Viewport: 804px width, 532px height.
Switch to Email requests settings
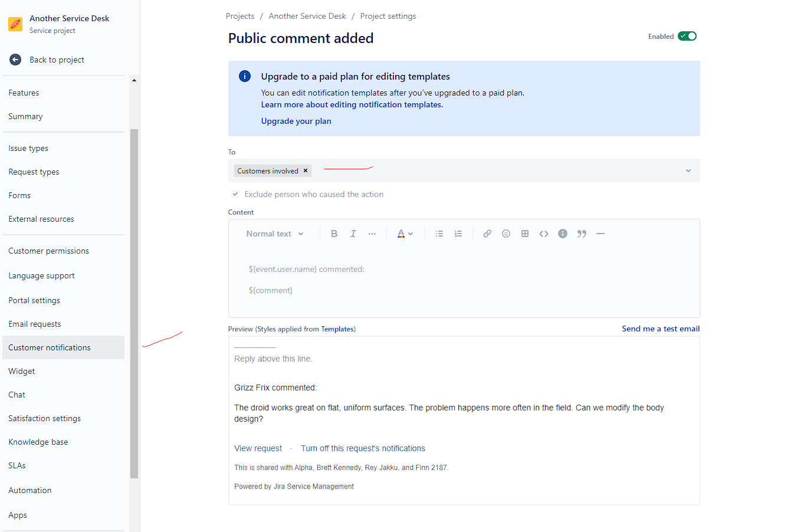[x=34, y=323]
